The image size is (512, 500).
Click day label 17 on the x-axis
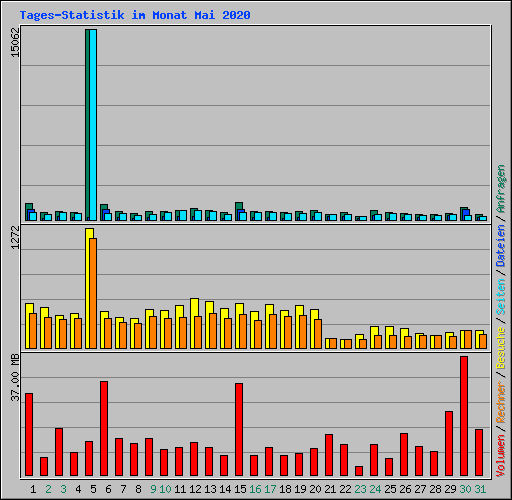270,489
